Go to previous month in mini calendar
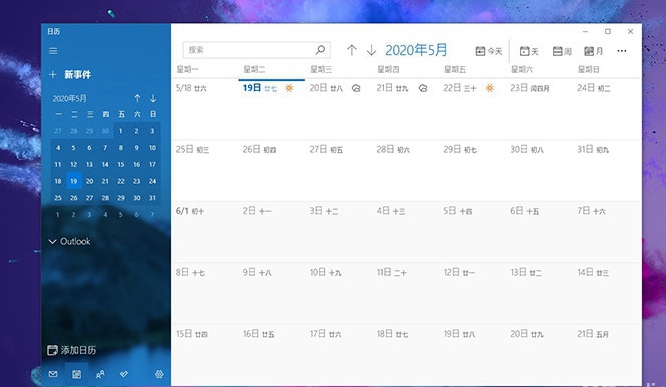 point(137,99)
